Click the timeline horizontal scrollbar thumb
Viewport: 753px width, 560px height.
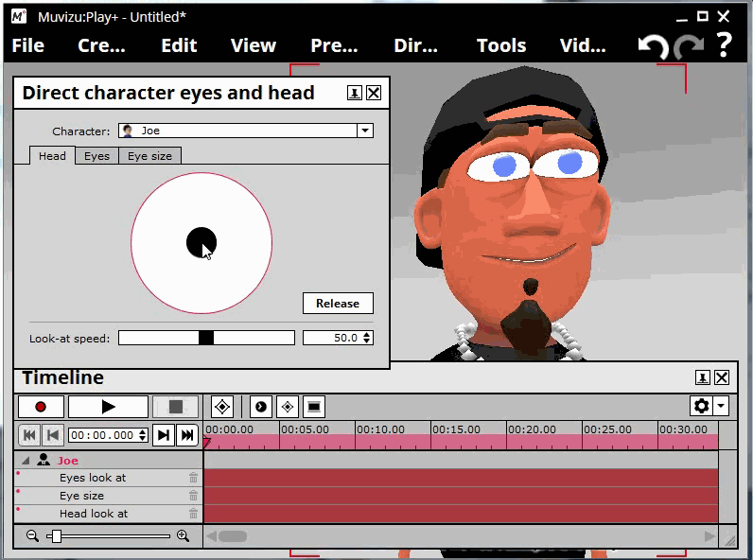(233, 536)
